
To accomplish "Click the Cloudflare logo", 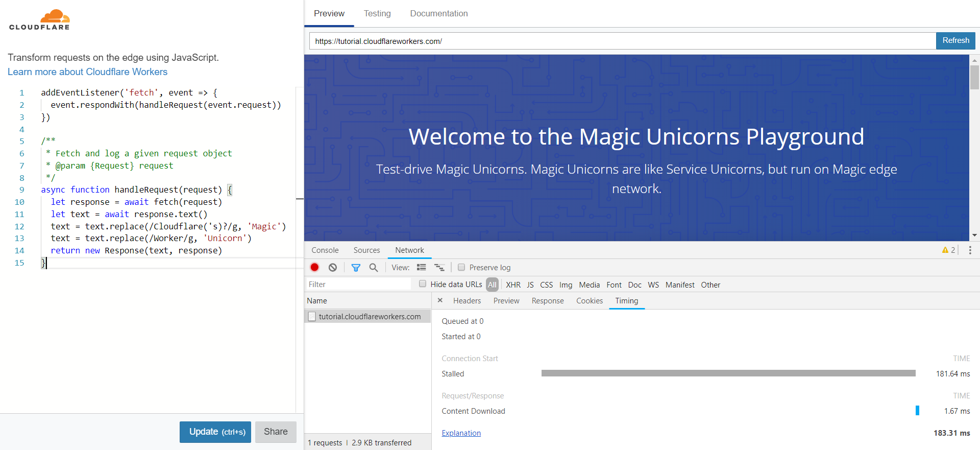I will click(39, 20).
